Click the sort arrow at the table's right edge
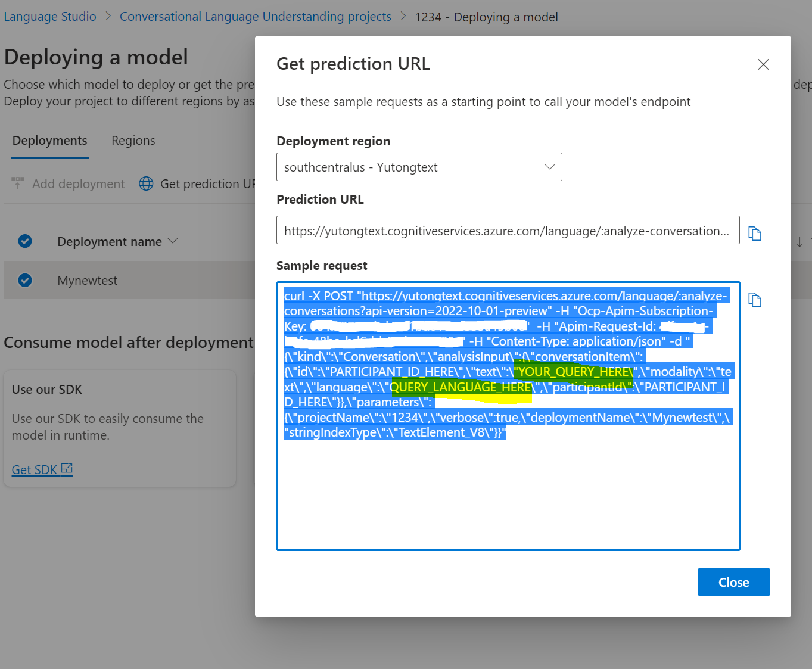 800,241
